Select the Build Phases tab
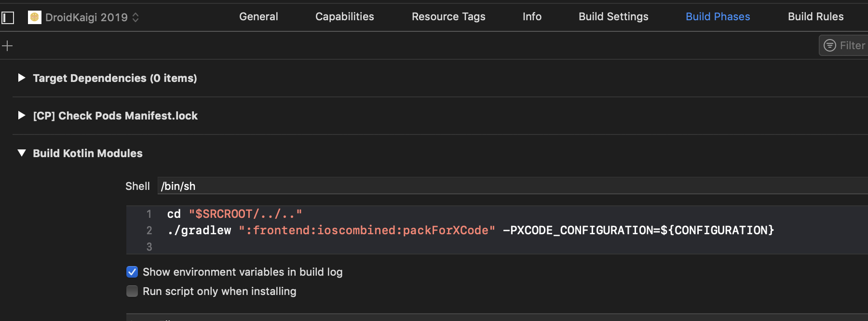 718,16
